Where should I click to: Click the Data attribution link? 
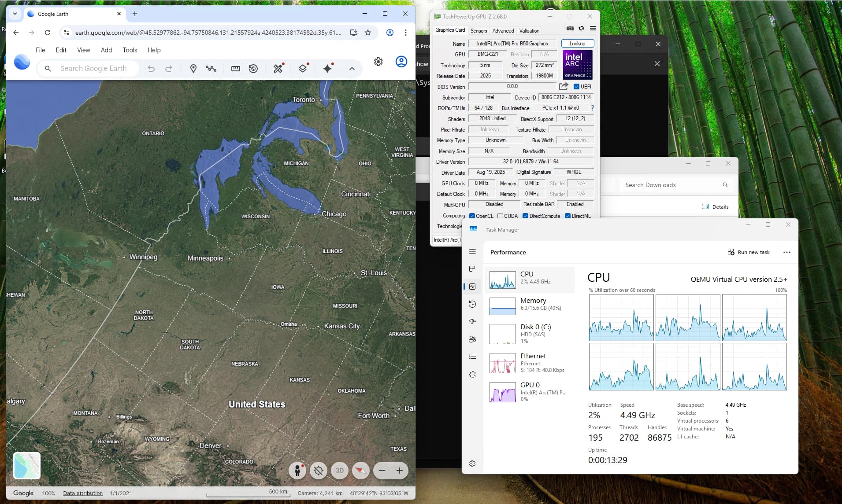tap(83, 493)
